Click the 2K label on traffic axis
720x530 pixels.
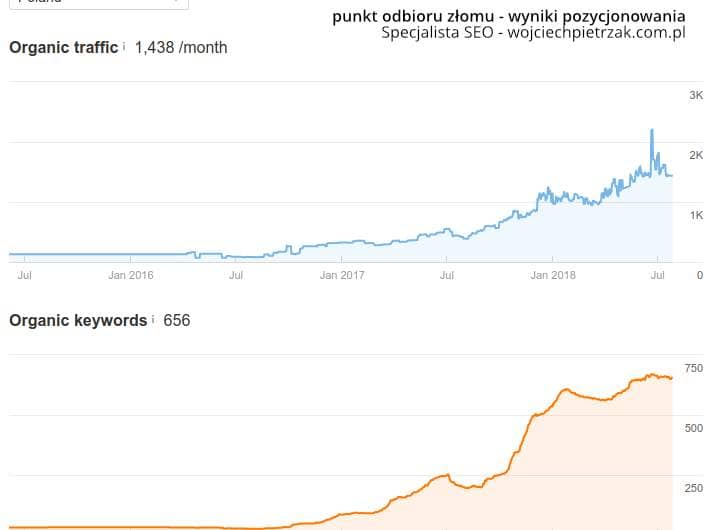click(696, 155)
